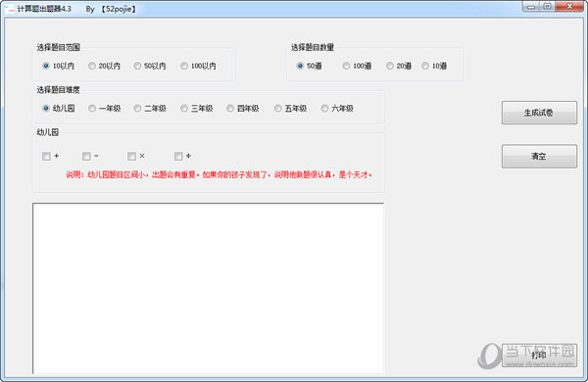
Task: Click the 选择题目数量 group label
Action: [x=313, y=47]
